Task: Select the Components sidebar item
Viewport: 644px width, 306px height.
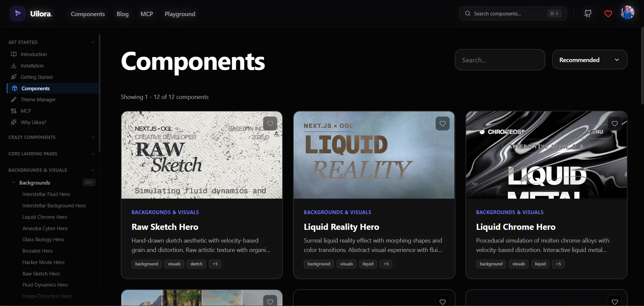Action: point(53,88)
